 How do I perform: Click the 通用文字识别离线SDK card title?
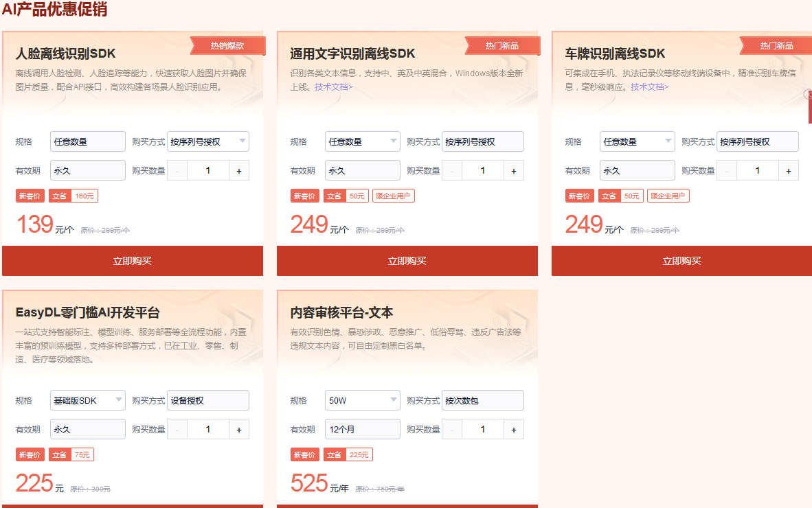352,54
